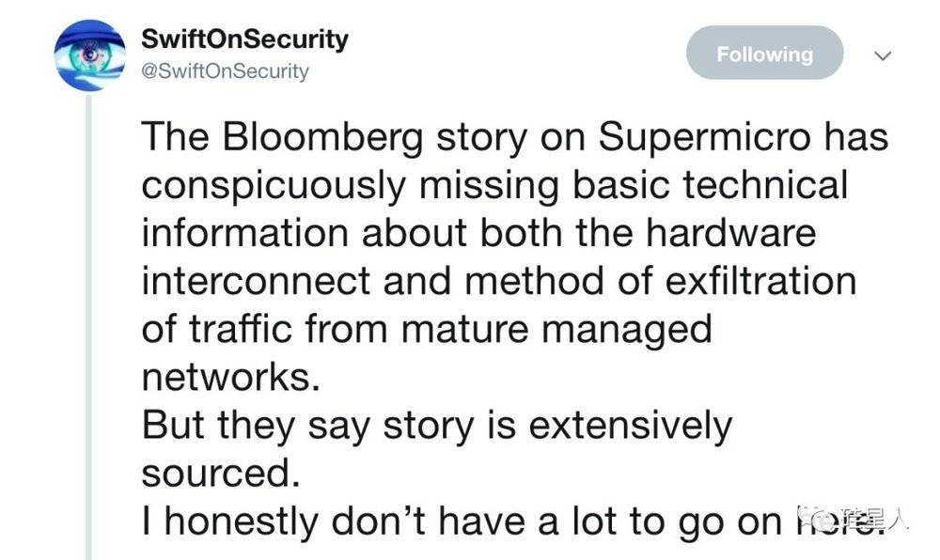Click the WeChat watermark icon
Image resolution: width=940 pixels, height=560 pixels.
pos(815,518)
